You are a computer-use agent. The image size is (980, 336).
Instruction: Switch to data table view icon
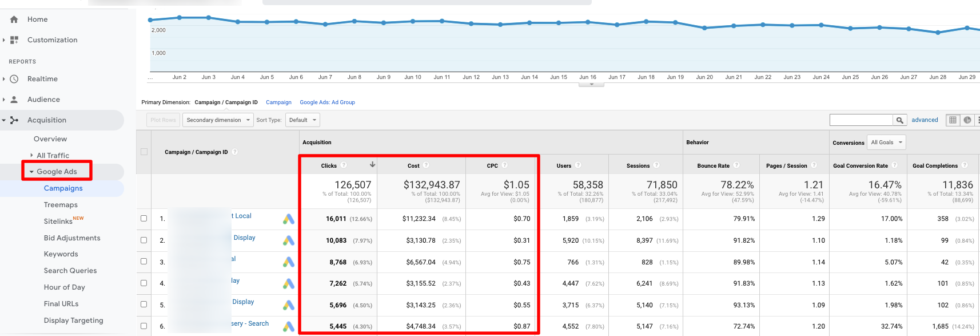(953, 120)
